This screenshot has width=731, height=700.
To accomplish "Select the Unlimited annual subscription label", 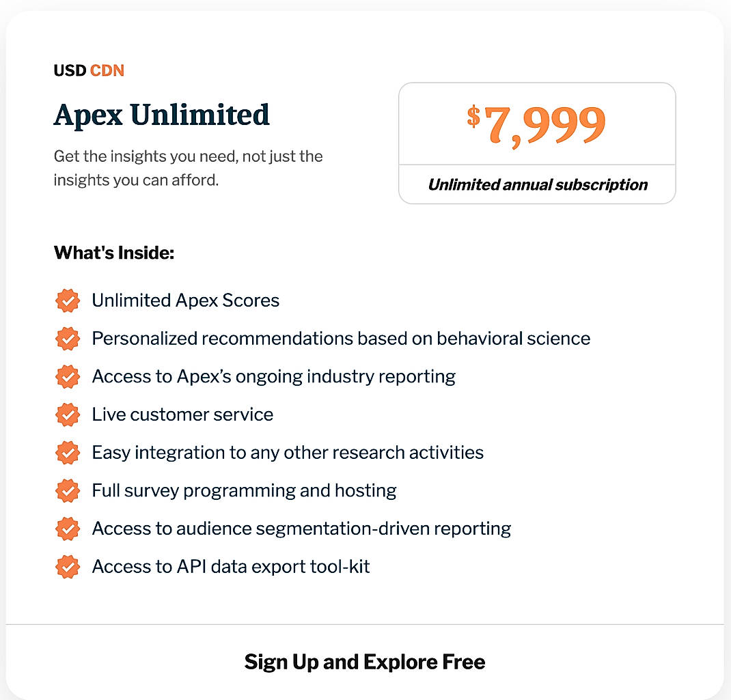I will [x=537, y=184].
